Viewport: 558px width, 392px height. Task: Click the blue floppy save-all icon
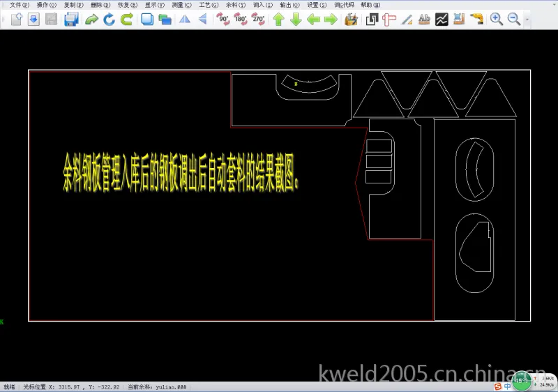[x=71, y=19]
